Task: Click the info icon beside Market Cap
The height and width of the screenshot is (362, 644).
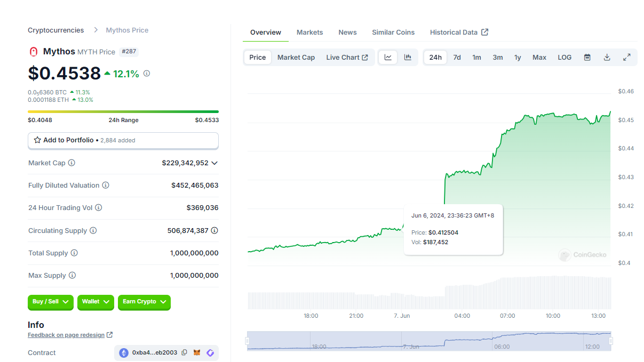Action: coord(71,163)
